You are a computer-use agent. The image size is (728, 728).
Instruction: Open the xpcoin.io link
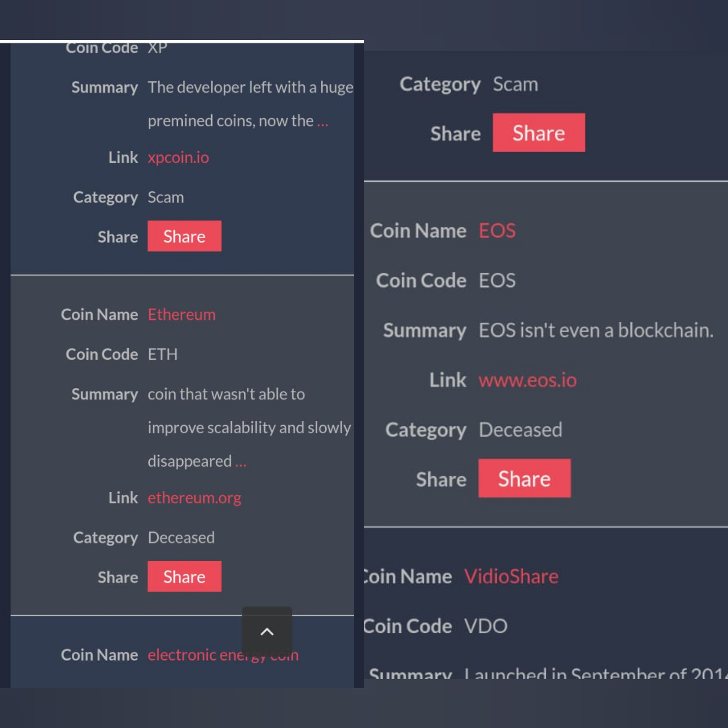[178, 157]
